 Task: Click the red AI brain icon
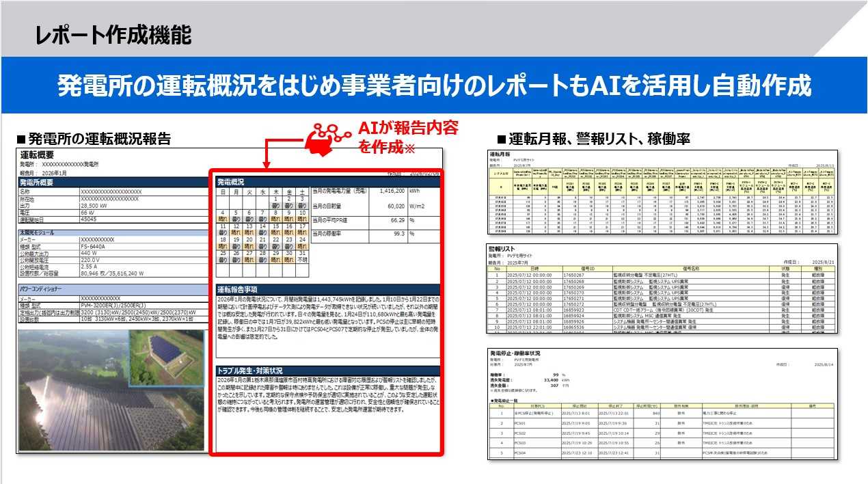point(327,137)
